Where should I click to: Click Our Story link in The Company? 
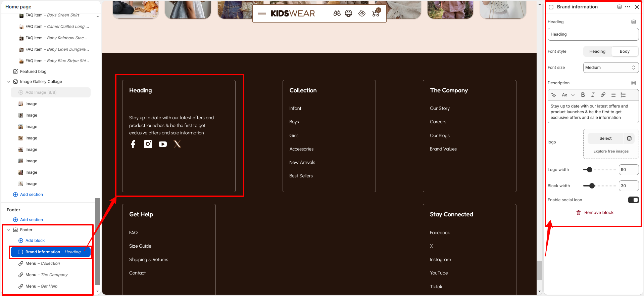pos(440,108)
